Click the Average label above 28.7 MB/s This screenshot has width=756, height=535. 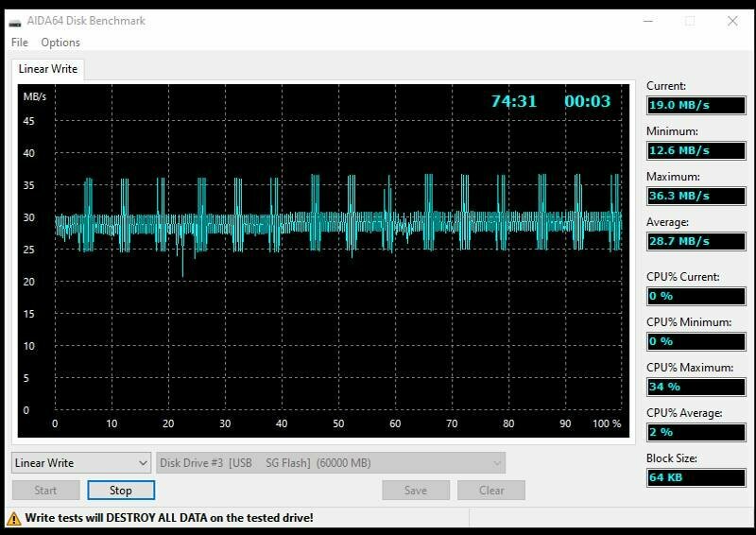(x=667, y=222)
